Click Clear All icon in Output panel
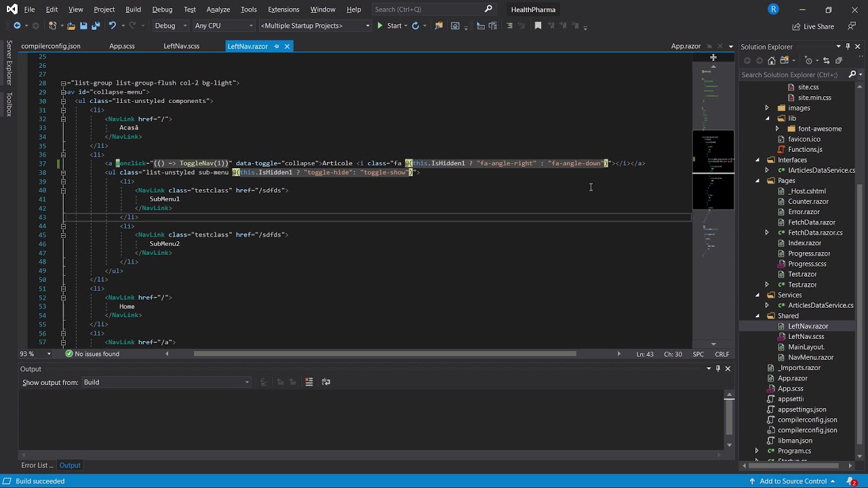 [x=309, y=382]
